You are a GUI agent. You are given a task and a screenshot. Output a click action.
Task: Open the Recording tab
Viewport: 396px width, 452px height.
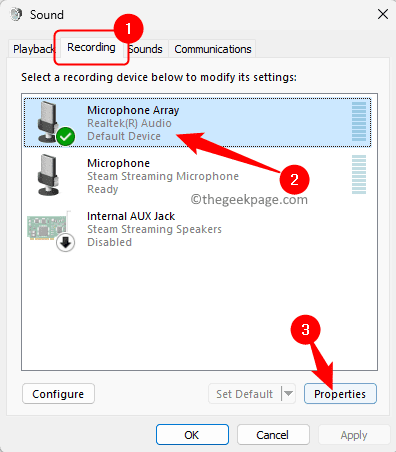point(91,47)
